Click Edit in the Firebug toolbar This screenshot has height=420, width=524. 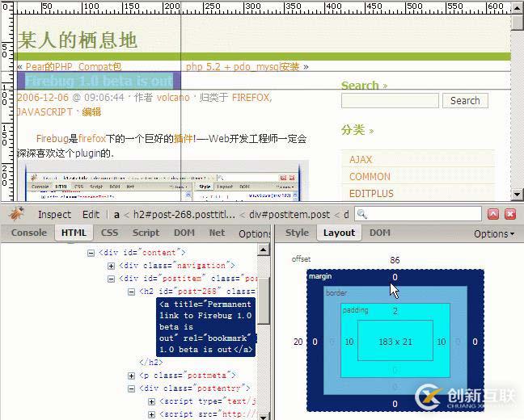tap(91, 214)
